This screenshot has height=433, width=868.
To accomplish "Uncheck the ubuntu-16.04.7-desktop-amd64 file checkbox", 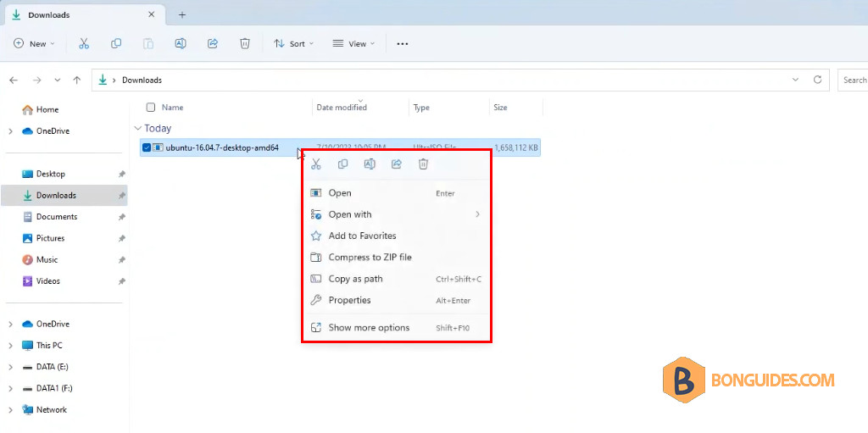I will click(147, 147).
